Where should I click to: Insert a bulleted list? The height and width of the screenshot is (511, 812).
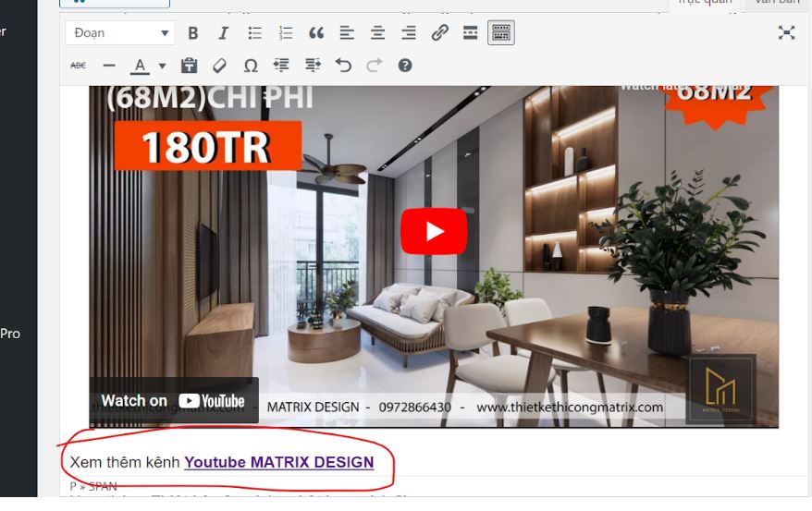pyautogui.click(x=254, y=33)
